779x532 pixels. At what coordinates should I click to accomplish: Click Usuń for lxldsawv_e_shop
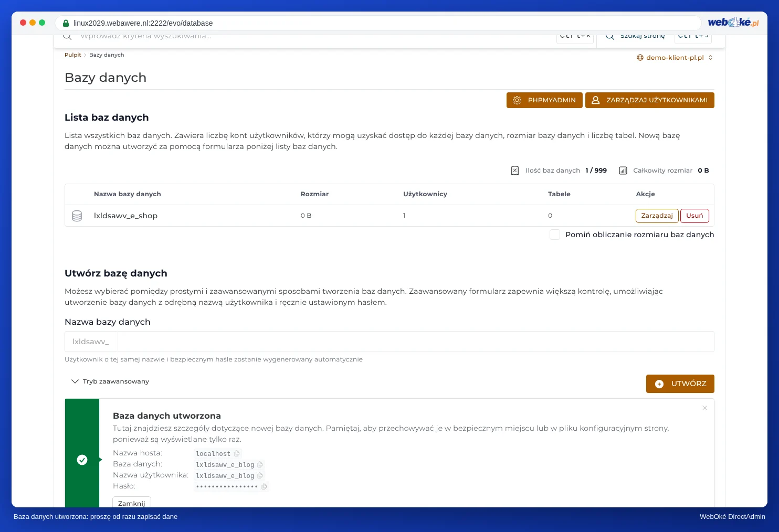click(x=694, y=216)
